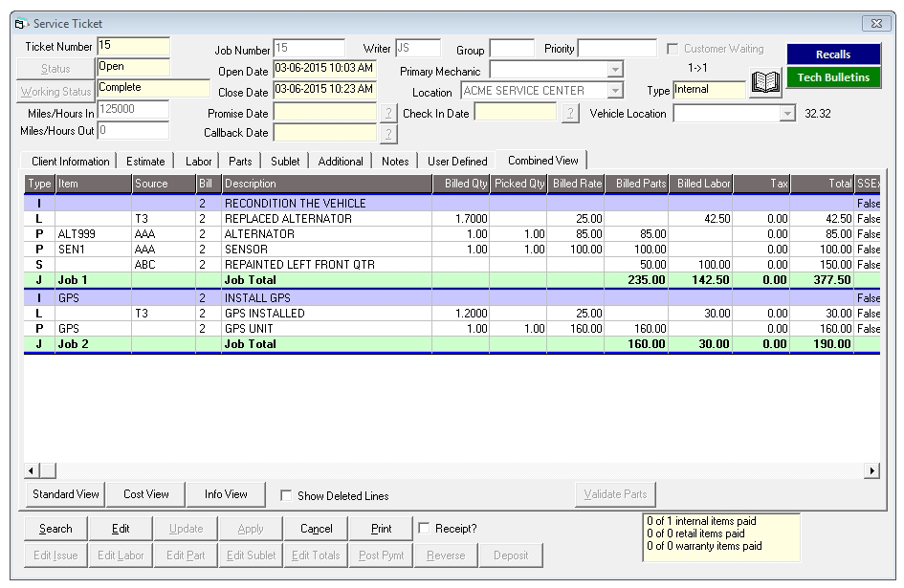Select the RECONDITION THE VEHICLE row
This screenshot has height=588, width=904.
point(452,203)
